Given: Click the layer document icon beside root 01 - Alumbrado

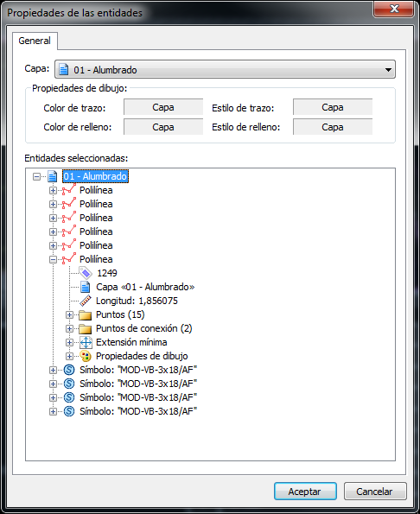Looking at the screenshot, I should [53, 176].
